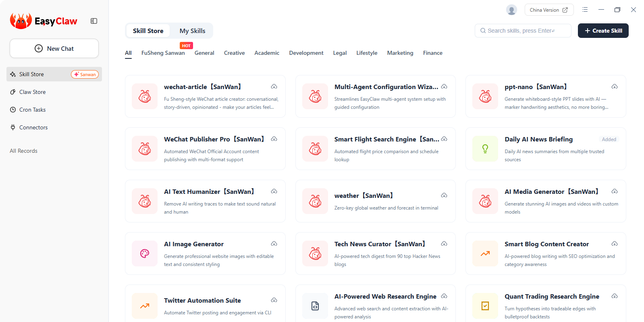Open Cron Tasks in the sidebar
This screenshot has width=644, height=322.
click(x=32, y=110)
